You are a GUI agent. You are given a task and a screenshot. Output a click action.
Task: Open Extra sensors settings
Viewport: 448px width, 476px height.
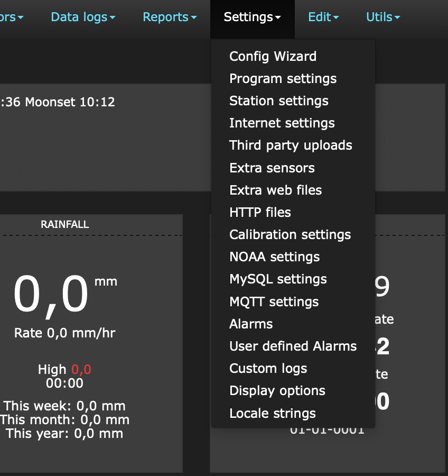pyautogui.click(x=272, y=168)
